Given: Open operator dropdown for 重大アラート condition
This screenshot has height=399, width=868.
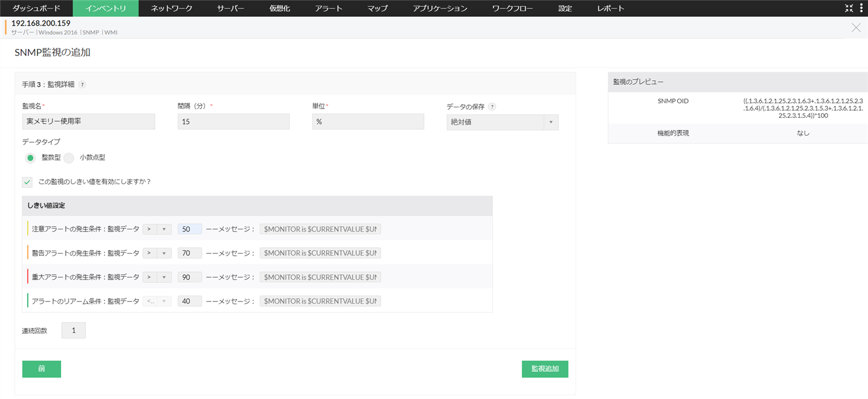Looking at the screenshot, I should tap(157, 277).
